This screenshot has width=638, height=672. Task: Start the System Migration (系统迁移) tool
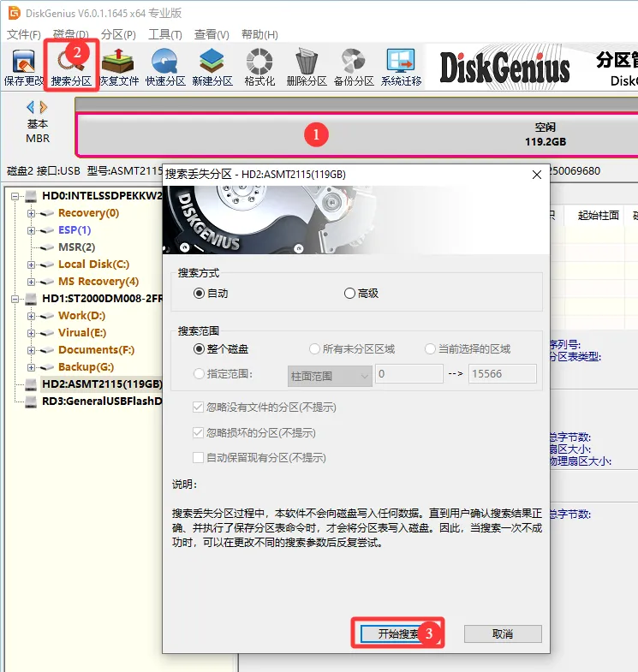pyautogui.click(x=402, y=68)
